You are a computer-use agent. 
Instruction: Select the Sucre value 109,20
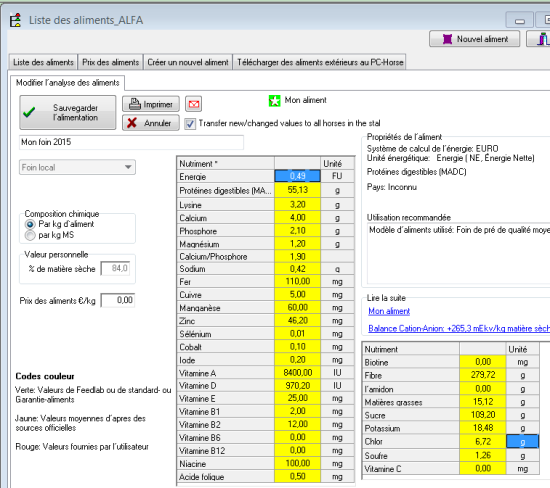[x=483, y=415]
